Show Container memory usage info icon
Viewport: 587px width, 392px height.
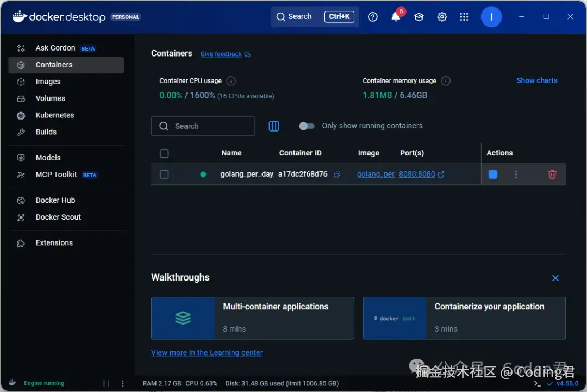coord(446,81)
